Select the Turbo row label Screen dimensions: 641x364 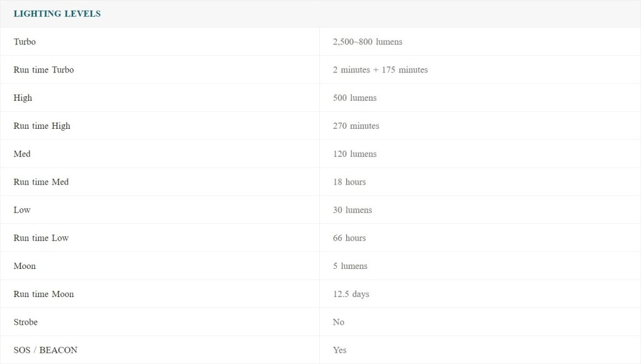pos(25,42)
